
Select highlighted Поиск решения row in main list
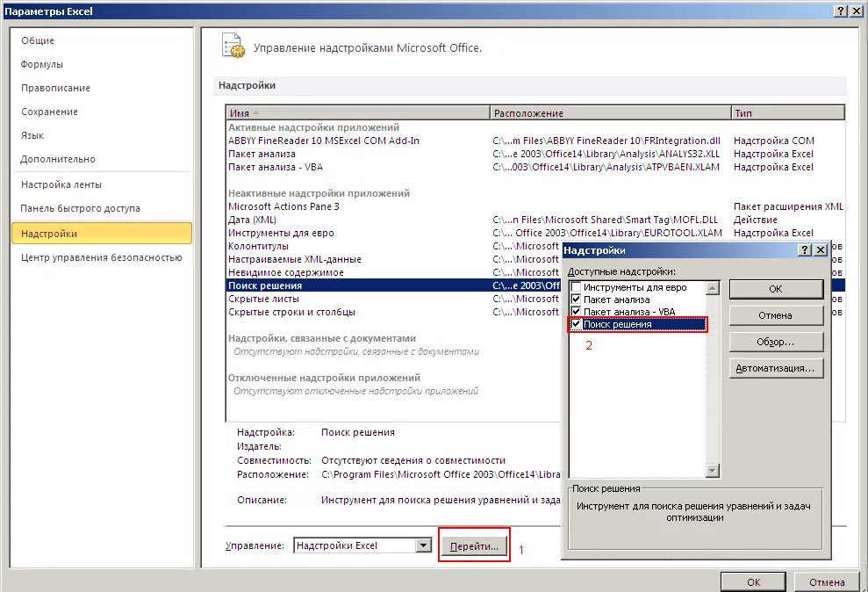point(394,285)
